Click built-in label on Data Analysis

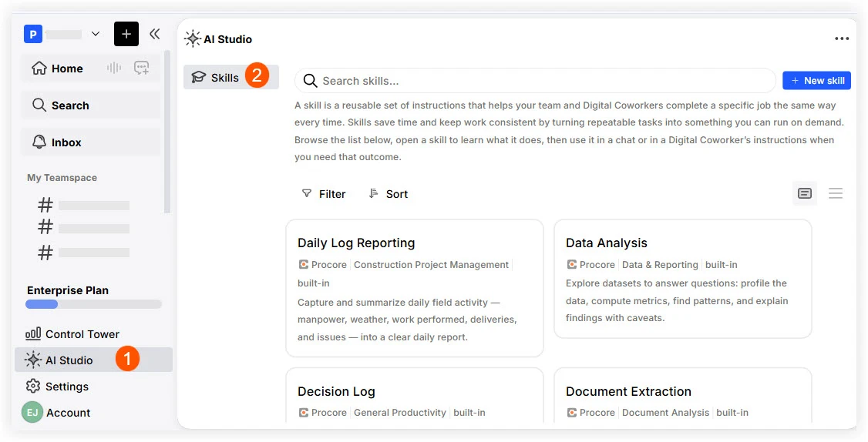click(722, 265)
